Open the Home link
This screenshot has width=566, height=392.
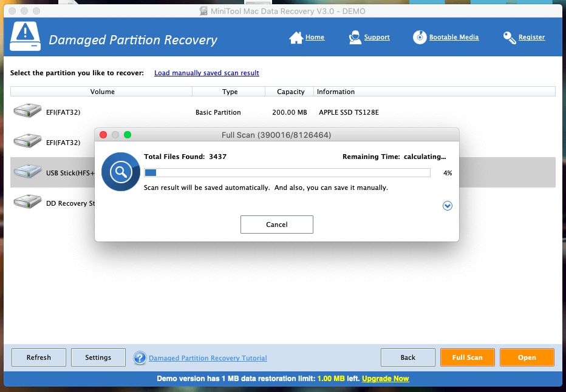315,37
